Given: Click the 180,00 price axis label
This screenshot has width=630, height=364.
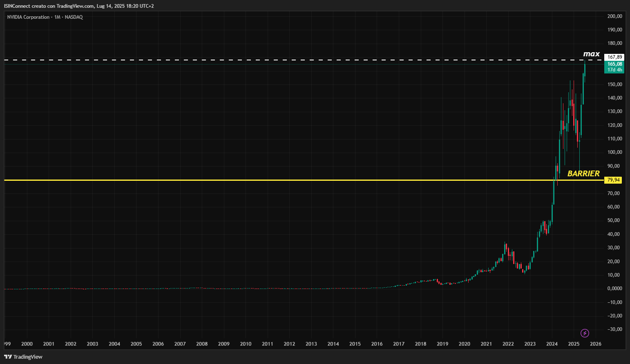Looking at the screenshot, I should 614,43.
